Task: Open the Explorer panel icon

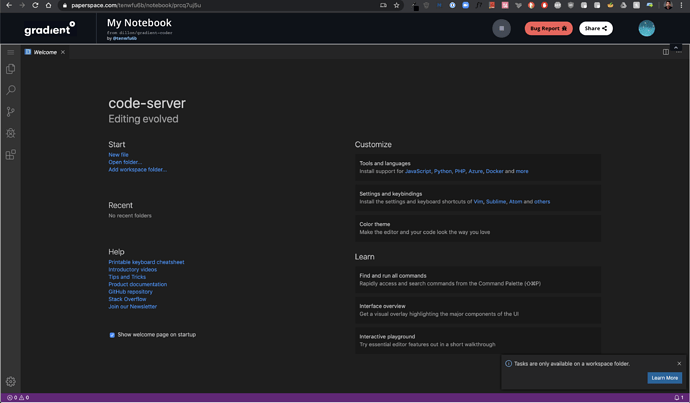Action: (11, 69)
